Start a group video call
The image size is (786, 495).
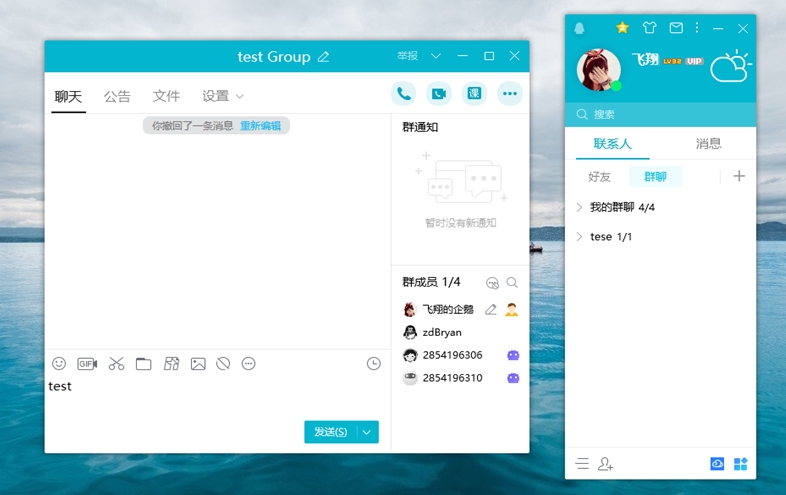[439, 94]
